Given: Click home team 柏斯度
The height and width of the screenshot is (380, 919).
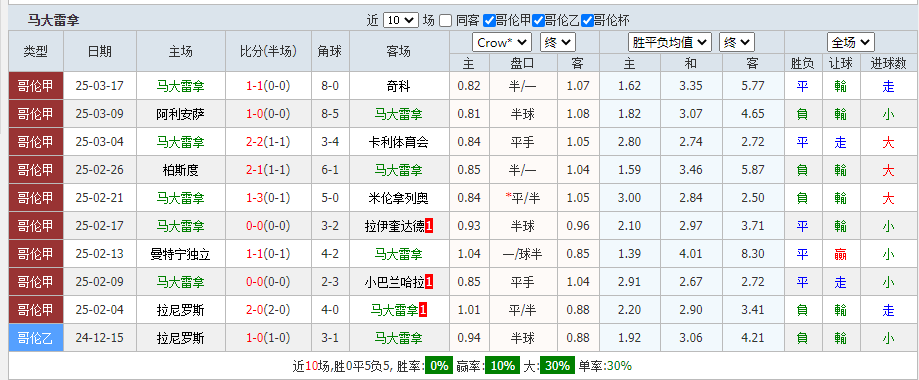Looking at the screenshot, I should pyautogui.click(x=181, y=170).
